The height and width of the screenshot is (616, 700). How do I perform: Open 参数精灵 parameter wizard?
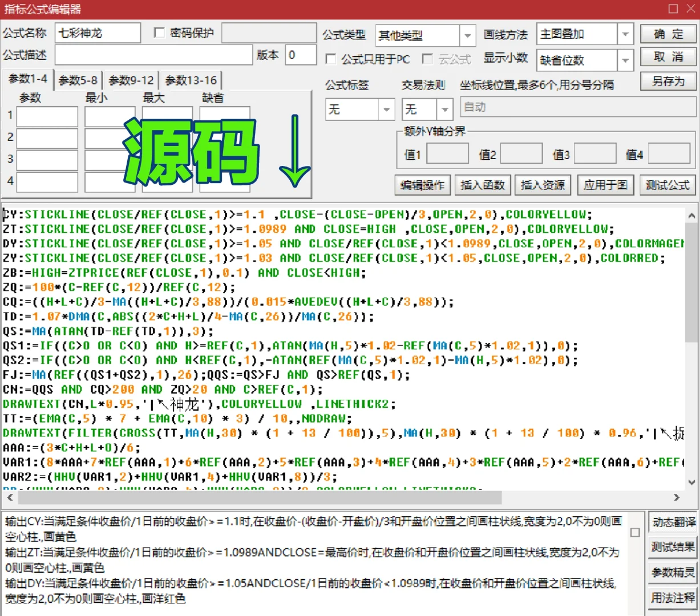[x=672, y=573]
